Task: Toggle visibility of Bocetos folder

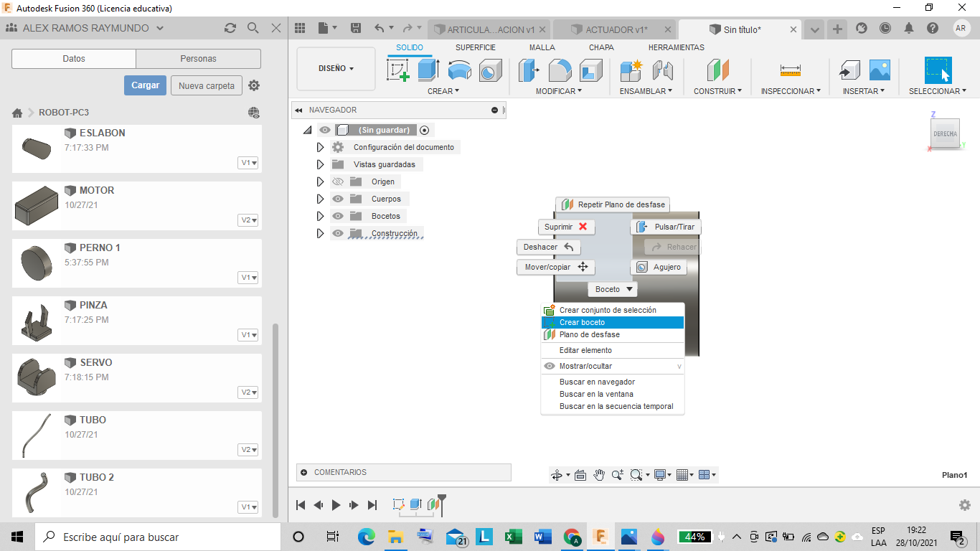Action: (x=338, y=216)
